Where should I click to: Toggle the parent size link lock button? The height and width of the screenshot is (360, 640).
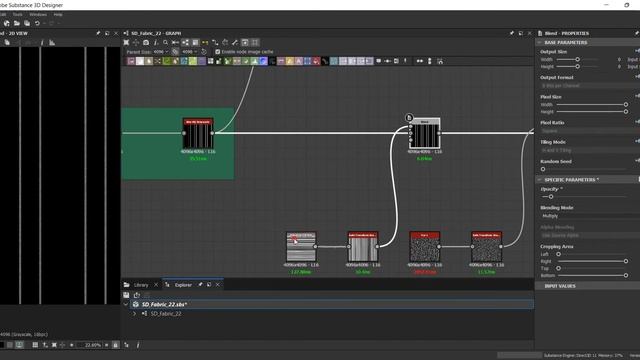coord(175,52)
